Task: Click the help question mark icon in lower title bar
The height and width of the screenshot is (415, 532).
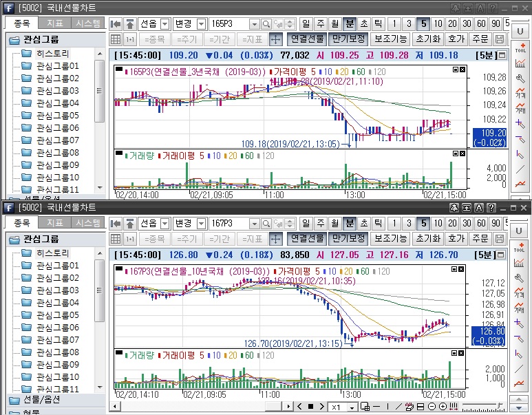Action: coord(491,208)
